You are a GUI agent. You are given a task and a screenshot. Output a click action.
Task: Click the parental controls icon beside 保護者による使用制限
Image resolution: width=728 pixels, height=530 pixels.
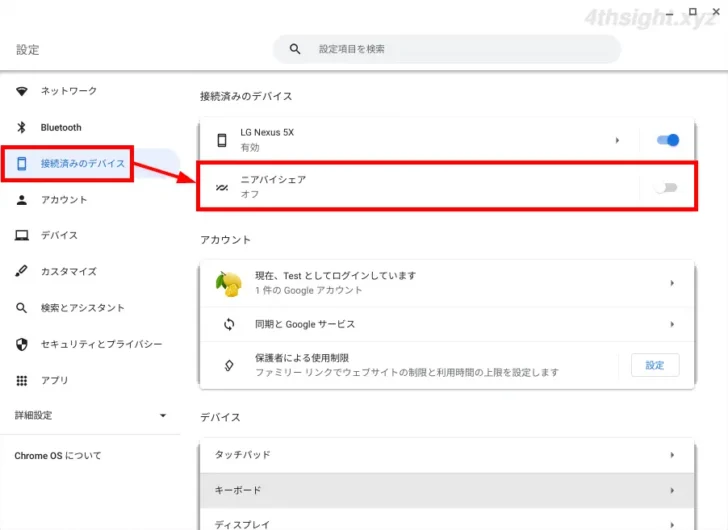[x=229, y=365]
